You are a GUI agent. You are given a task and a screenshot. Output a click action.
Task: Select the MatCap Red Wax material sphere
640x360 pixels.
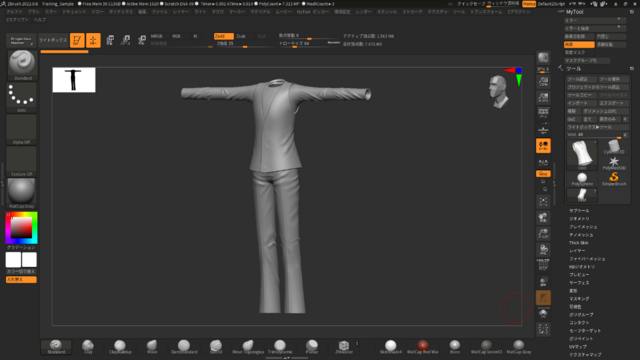coord(422,347)
